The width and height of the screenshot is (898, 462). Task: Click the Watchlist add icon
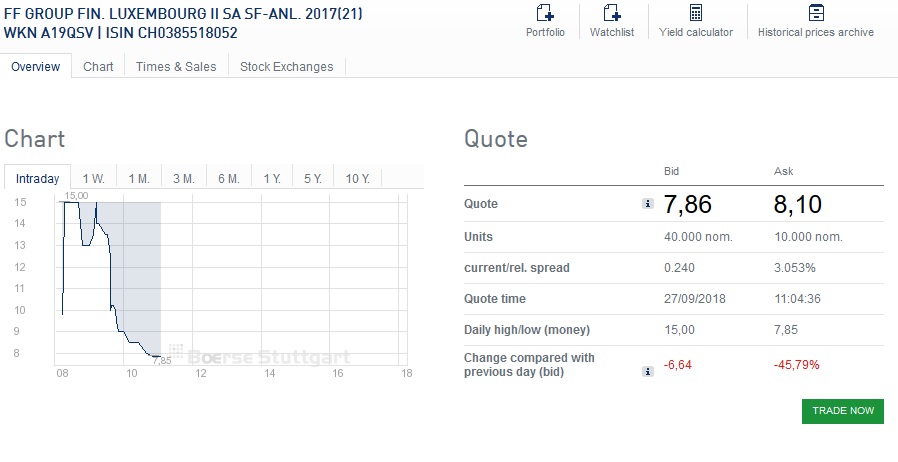pyautogui.click(x=612, y=13)
